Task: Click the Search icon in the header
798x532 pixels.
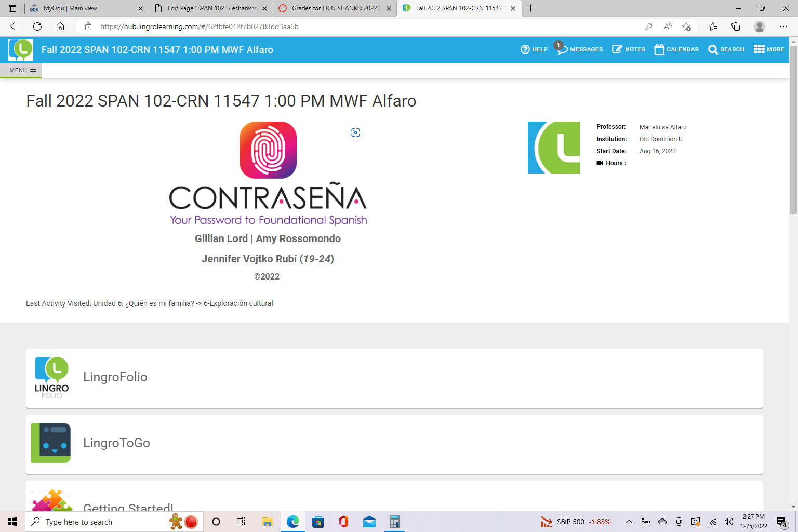Action: [726, 49]
